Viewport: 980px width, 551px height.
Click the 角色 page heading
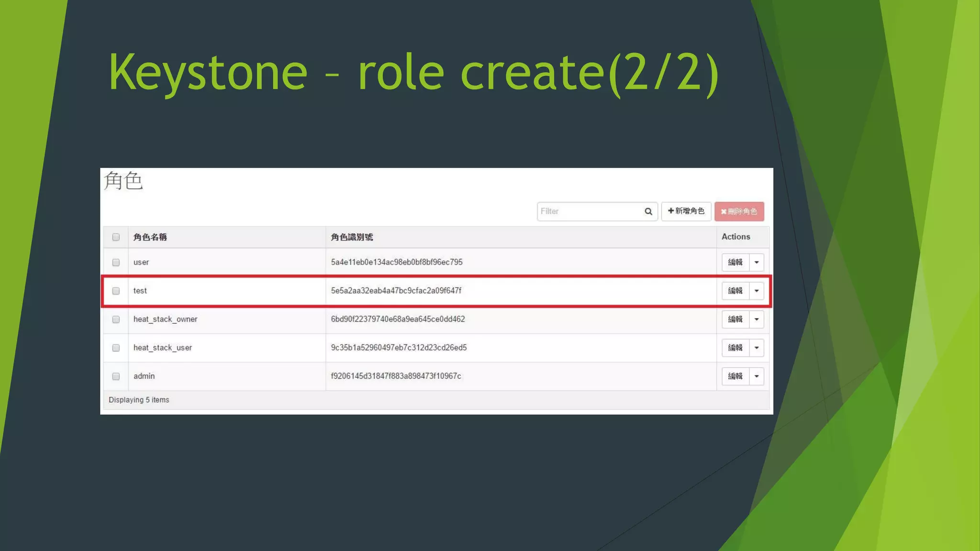click(x=123, y=181)
